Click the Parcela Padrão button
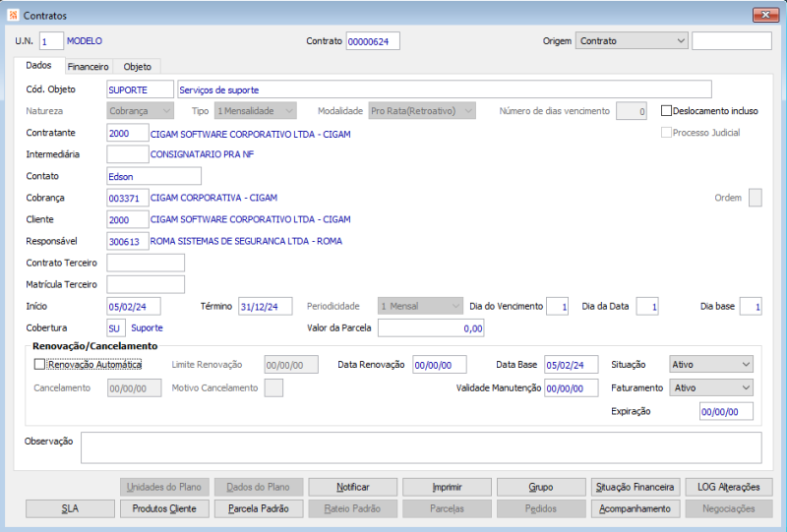The width and height of the screenshot is (787, 532). 259,509
